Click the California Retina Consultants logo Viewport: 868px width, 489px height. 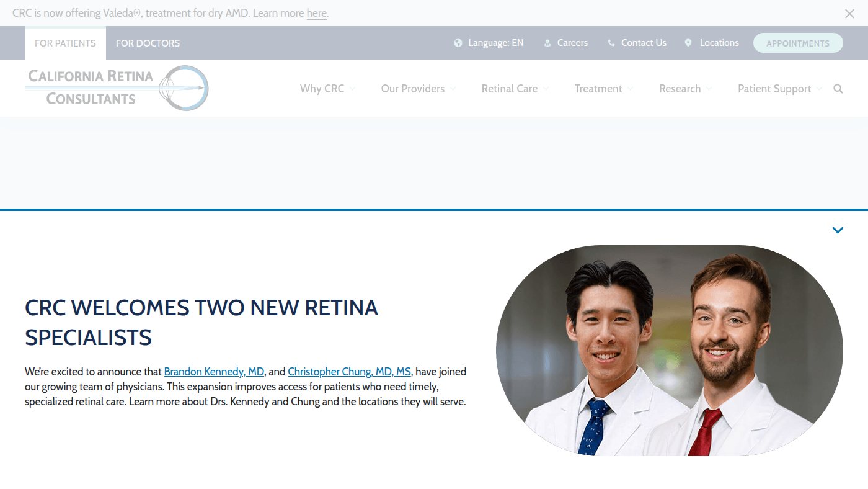click(117, 88)
